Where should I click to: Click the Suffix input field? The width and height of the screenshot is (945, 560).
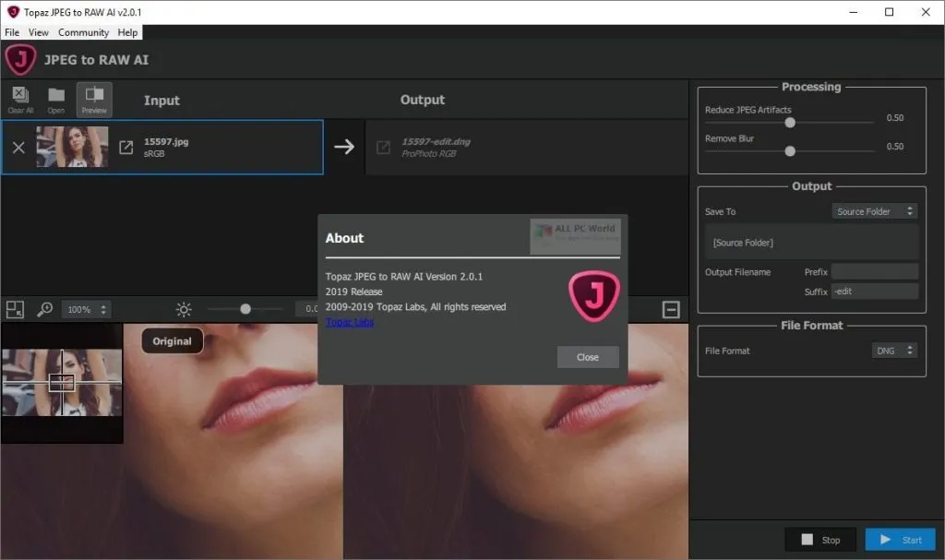(875, 292)
